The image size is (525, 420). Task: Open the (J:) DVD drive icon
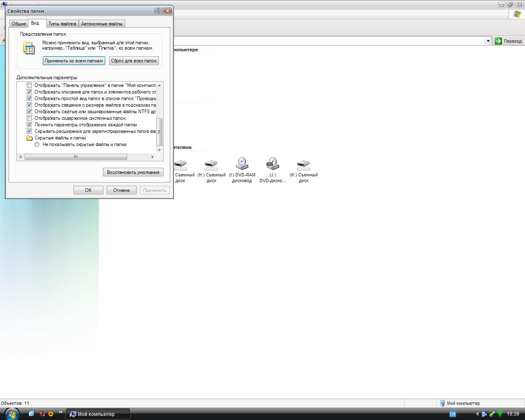click(x=273, y=164)
